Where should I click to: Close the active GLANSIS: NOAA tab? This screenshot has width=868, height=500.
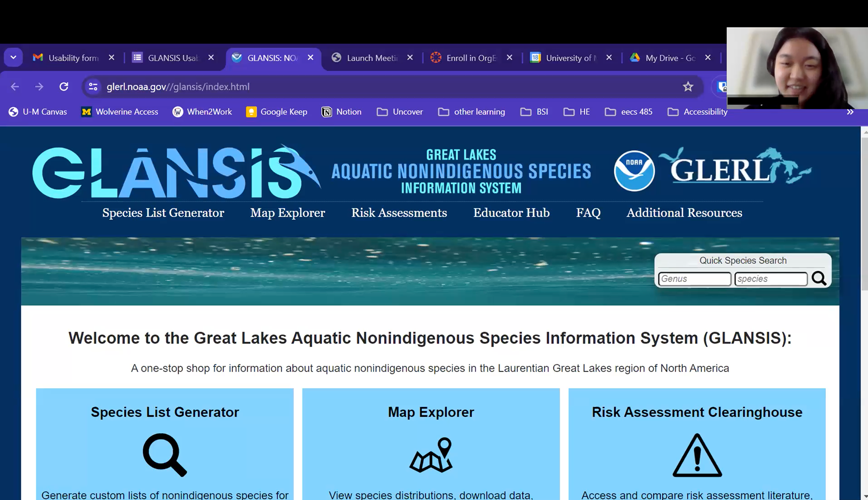311,57
